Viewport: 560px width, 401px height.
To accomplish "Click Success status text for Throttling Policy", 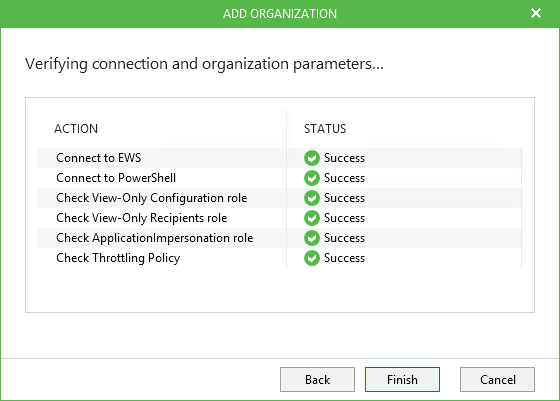I will (344, 258).
